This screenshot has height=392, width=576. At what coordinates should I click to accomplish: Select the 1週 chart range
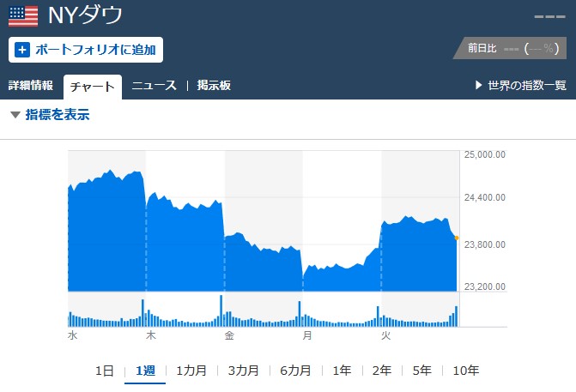click(145, 371)
